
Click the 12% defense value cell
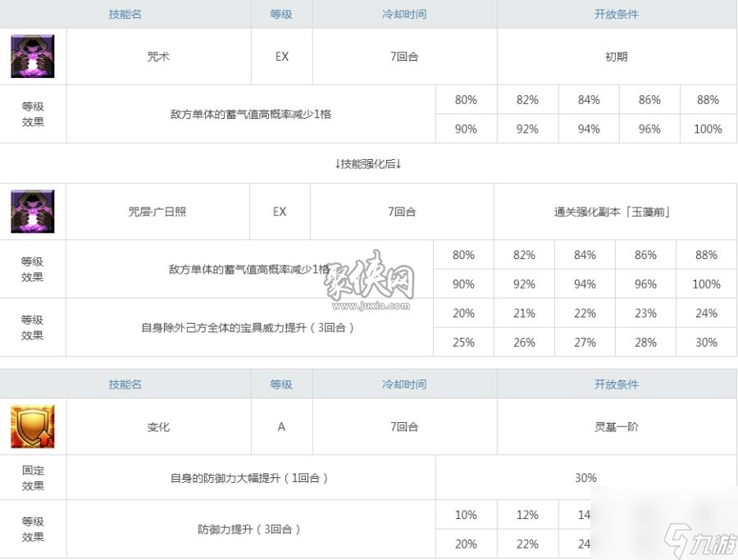(x=527, y=515)
